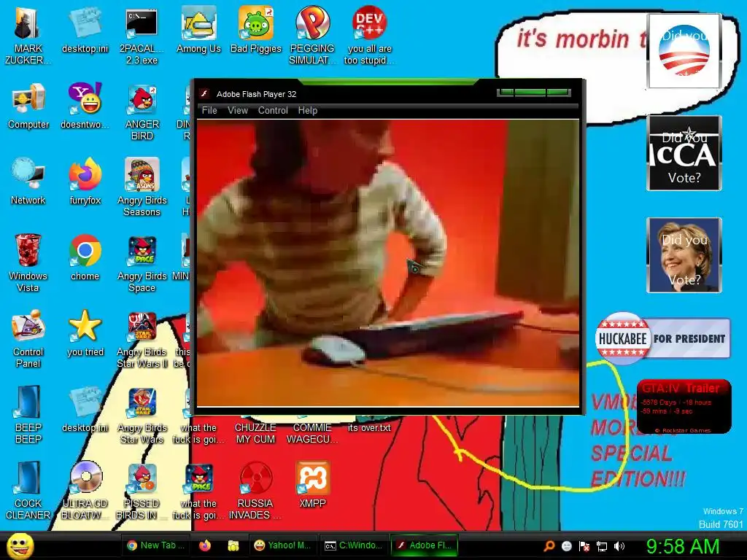
Task: Open the MARK ZUCKER... desktop icon
Action: point(28,36)
